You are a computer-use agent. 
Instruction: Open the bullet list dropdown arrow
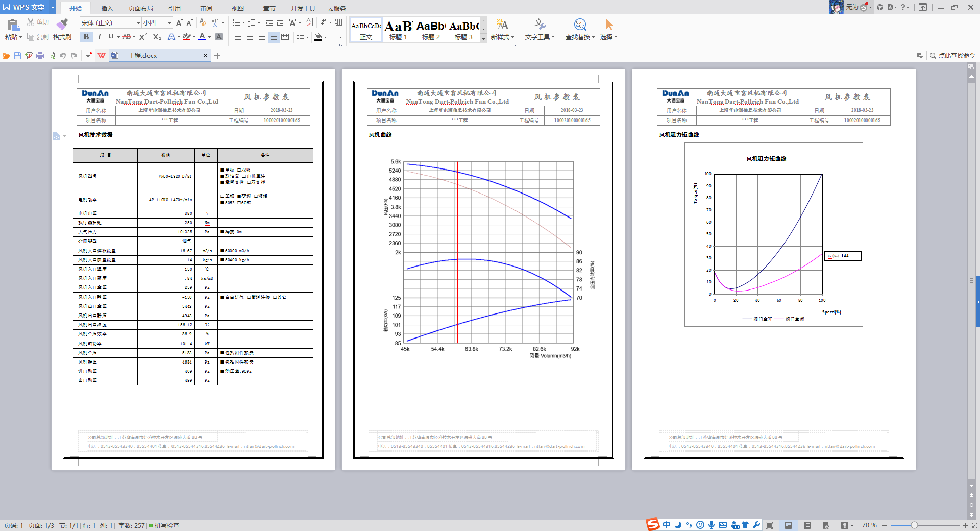[242, 22]
